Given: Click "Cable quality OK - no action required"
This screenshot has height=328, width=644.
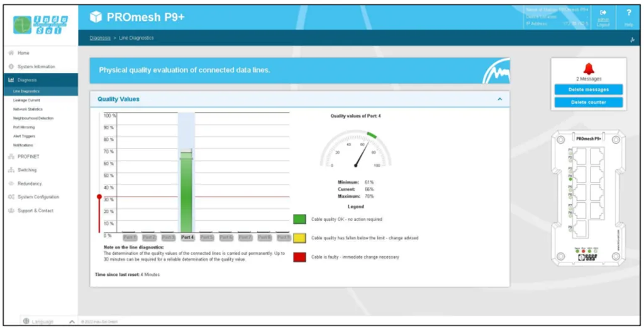Looking at the screenshot, I should coord(347,220).
